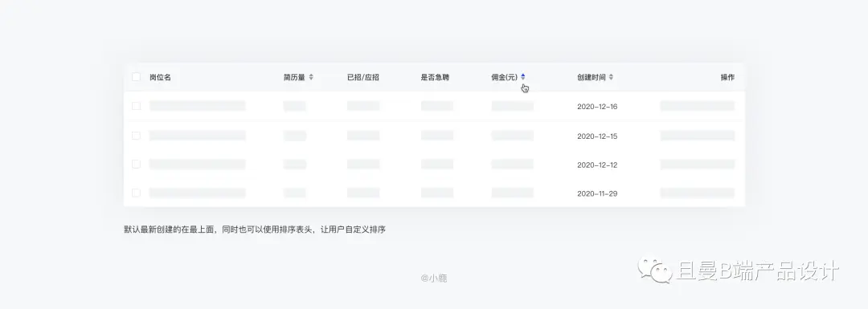Click the 已招/应招 column header
The image size is (868, 309).
coord(363,77)
